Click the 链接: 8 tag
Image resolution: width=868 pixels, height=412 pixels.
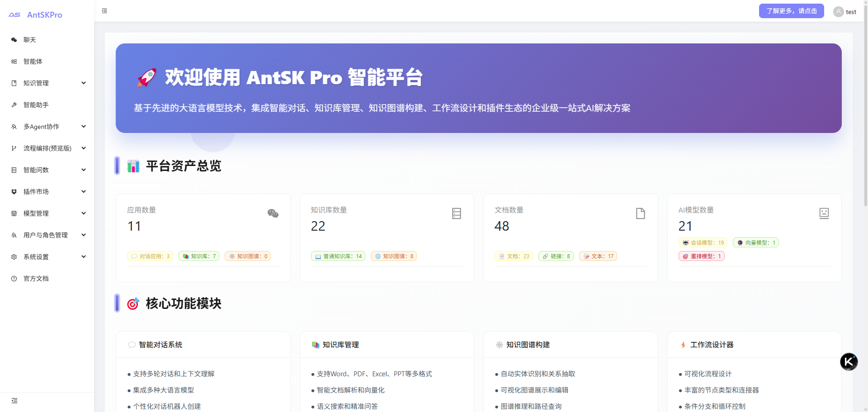coord(556,256)
